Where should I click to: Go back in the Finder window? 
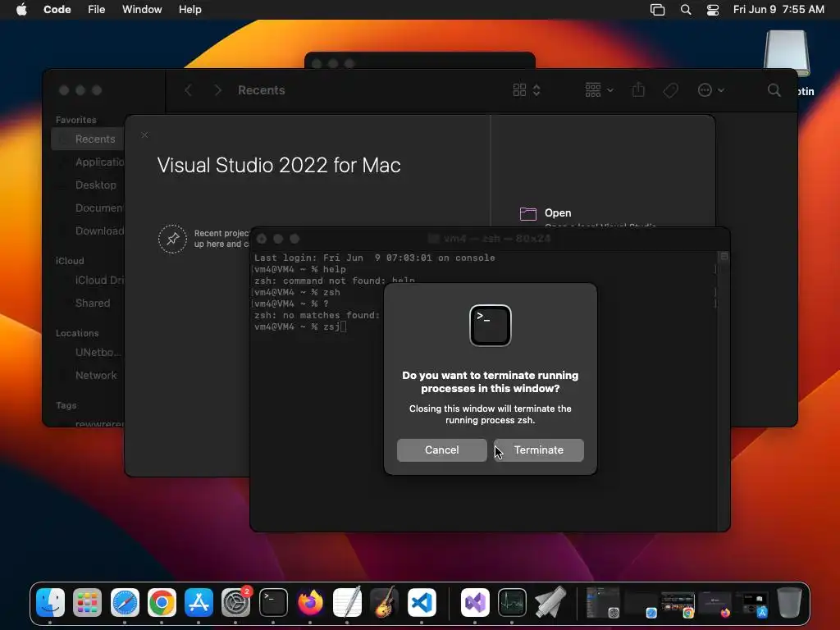point(188,90)
